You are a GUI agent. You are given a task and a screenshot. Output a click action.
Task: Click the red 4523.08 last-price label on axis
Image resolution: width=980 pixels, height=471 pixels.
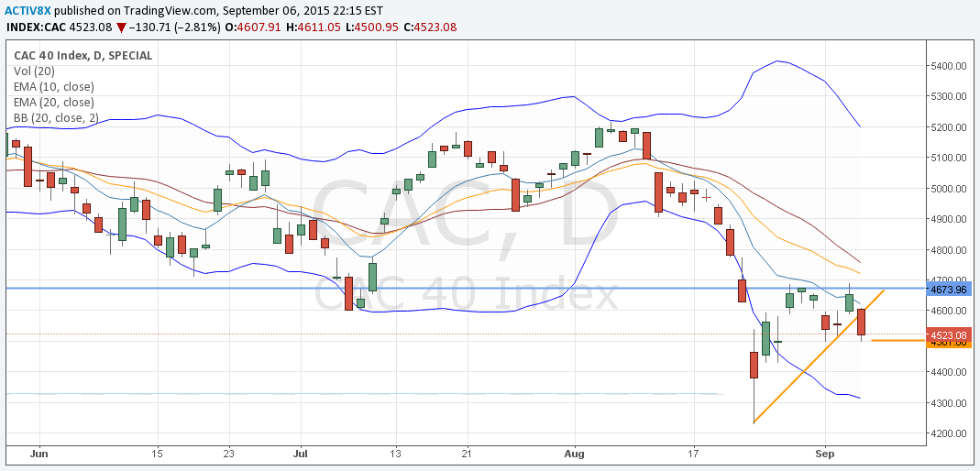pos(949,334)
